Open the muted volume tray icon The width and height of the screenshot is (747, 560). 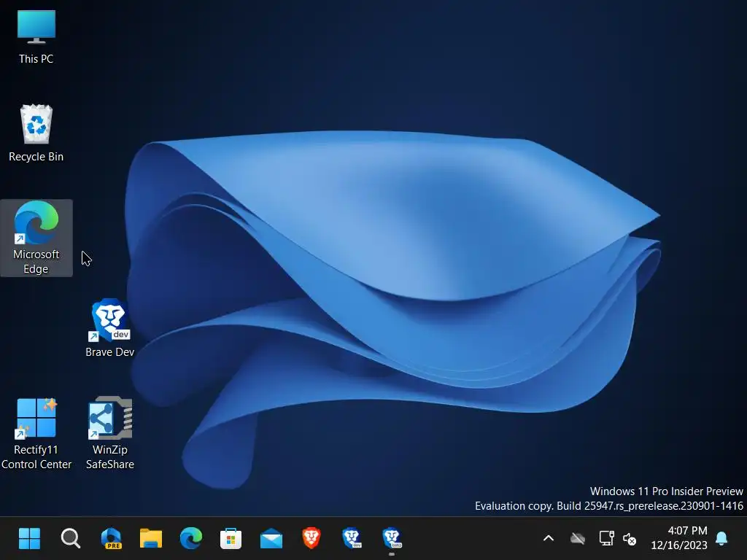tap(630, 539)
